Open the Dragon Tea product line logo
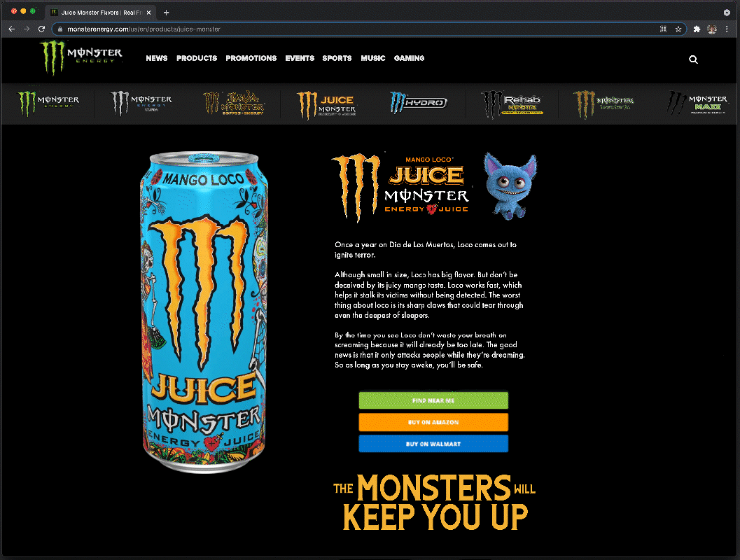 tap(603, 103)
